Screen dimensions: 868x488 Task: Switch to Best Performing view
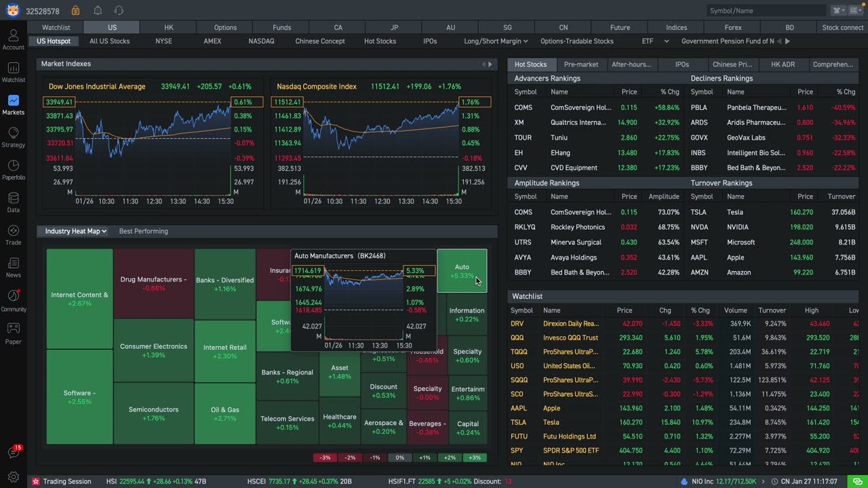143,231
